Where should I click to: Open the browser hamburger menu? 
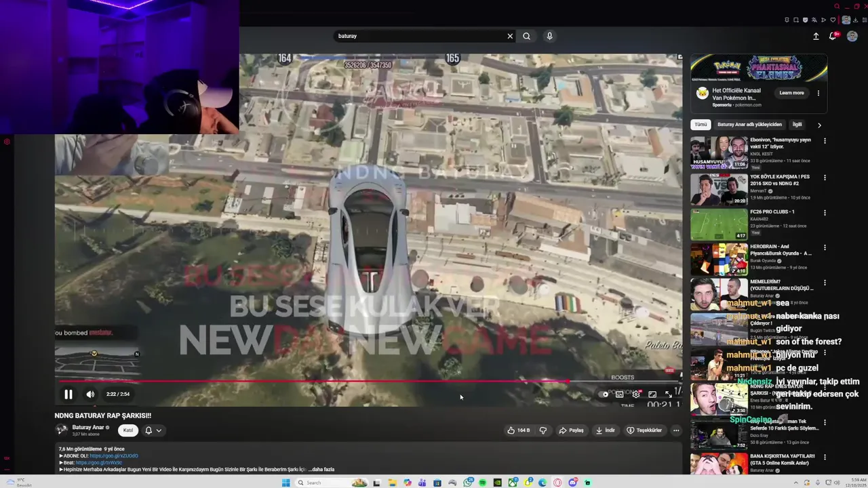[865, 20]
